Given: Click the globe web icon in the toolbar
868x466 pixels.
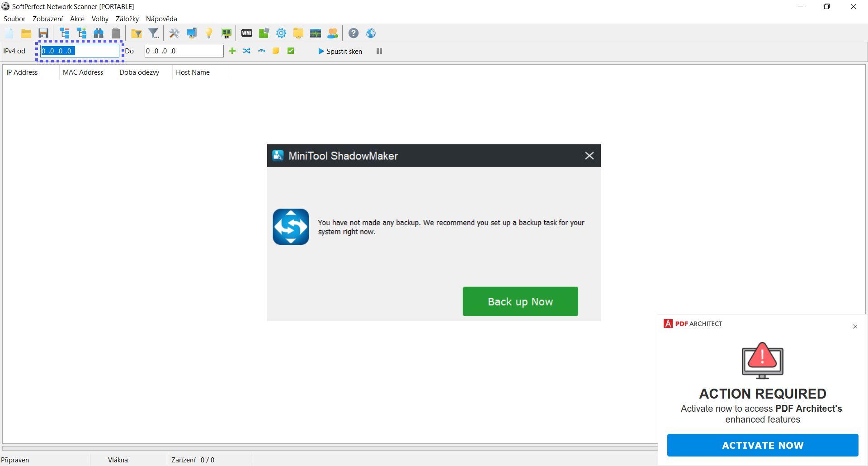Looking at the screenshot, I should 371,33.
